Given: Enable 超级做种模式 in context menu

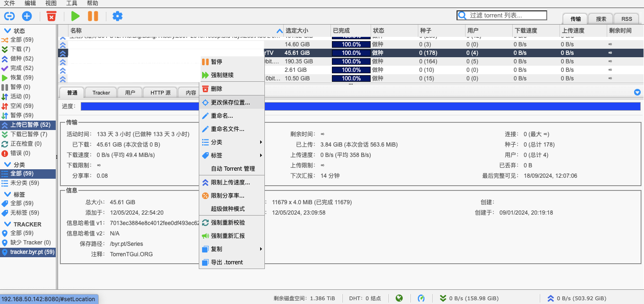Looking at the screenshot, I should (x=228, y=209).
